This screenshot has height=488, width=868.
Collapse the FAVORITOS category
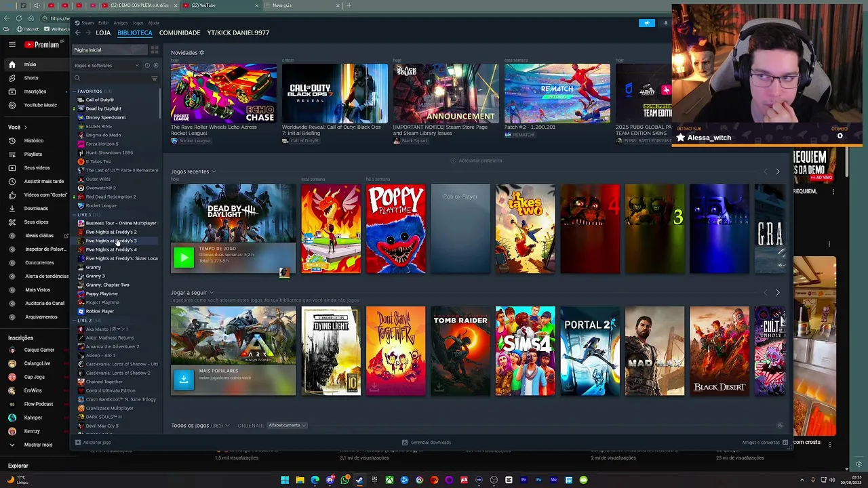pos(75,91)
